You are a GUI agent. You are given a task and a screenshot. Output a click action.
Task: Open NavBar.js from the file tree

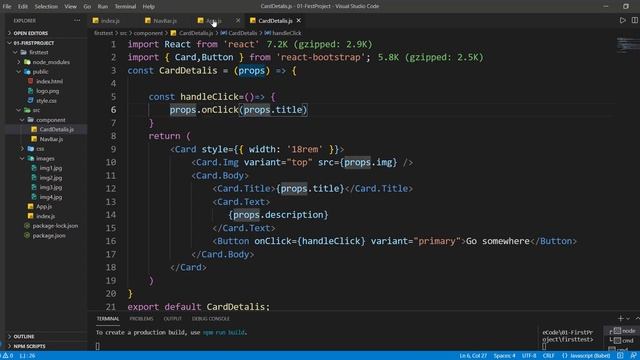[51, 139]
